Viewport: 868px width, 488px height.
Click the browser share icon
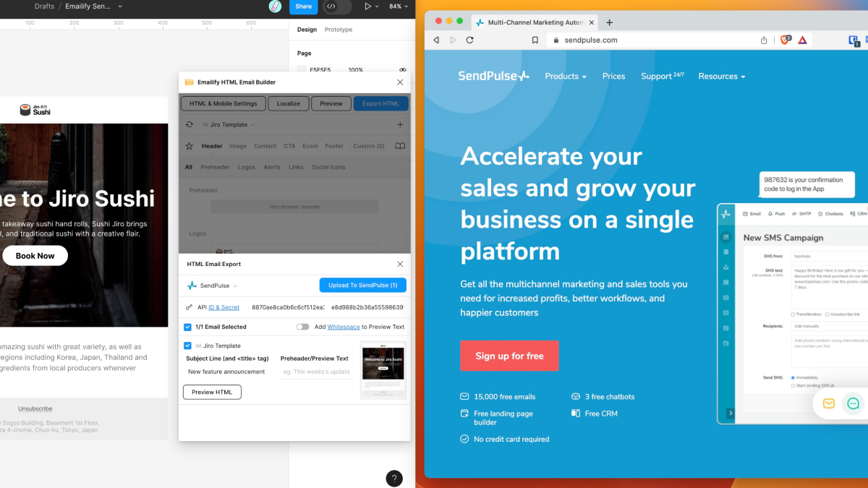coord(764,40)
